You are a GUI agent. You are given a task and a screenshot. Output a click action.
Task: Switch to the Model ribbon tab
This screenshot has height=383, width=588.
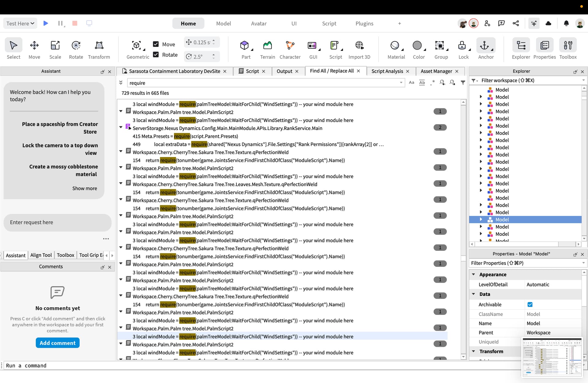pyautogui.click(x=224, y=23)
